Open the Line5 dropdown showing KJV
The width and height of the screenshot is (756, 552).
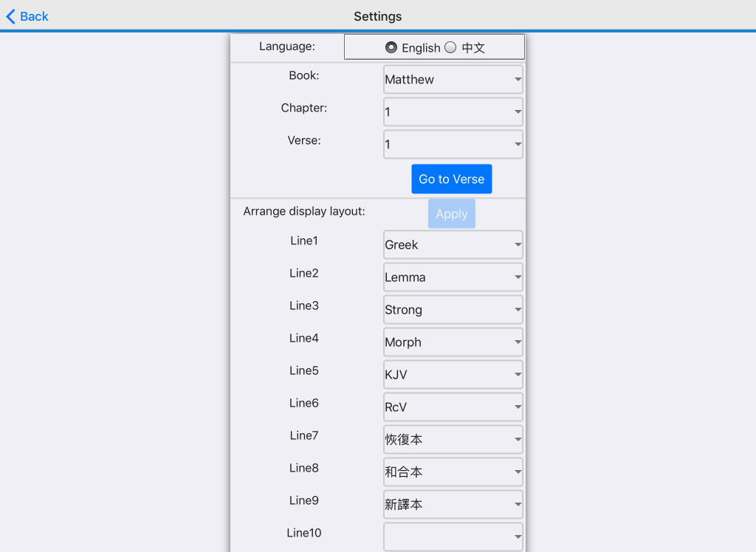[453, 374]
